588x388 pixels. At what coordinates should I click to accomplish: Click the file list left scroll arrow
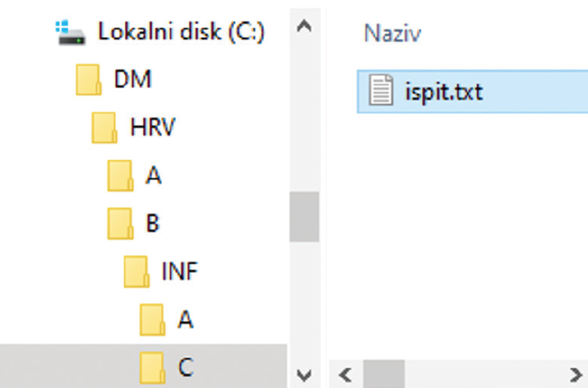point(344,374)
